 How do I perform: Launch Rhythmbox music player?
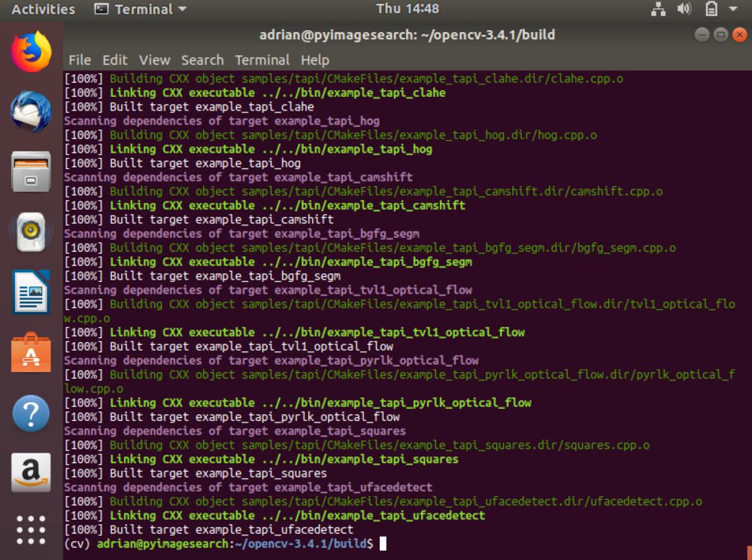(x=31, y=232)
